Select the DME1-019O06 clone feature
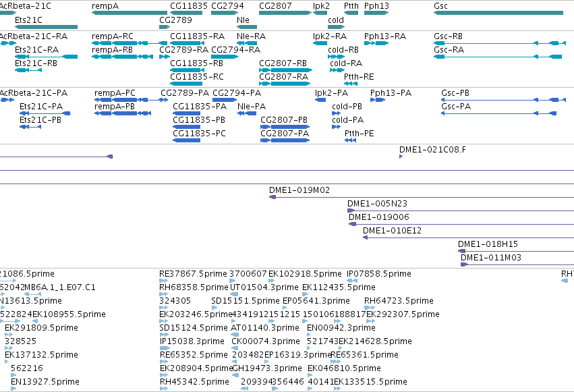This screenshot has height=392, width=574. click(x=461, y=224)
